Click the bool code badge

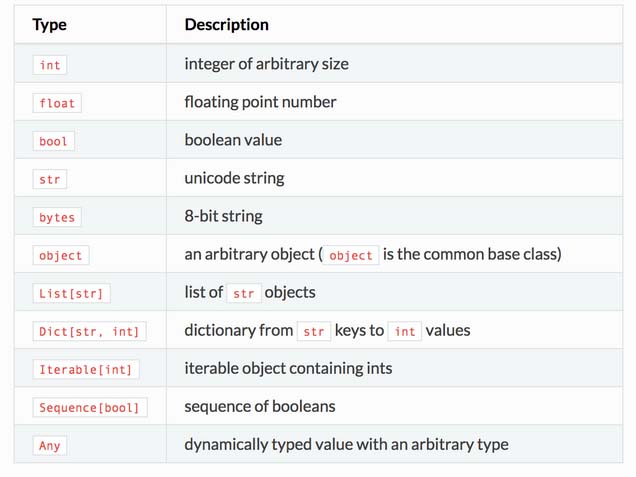pos(54,141)
